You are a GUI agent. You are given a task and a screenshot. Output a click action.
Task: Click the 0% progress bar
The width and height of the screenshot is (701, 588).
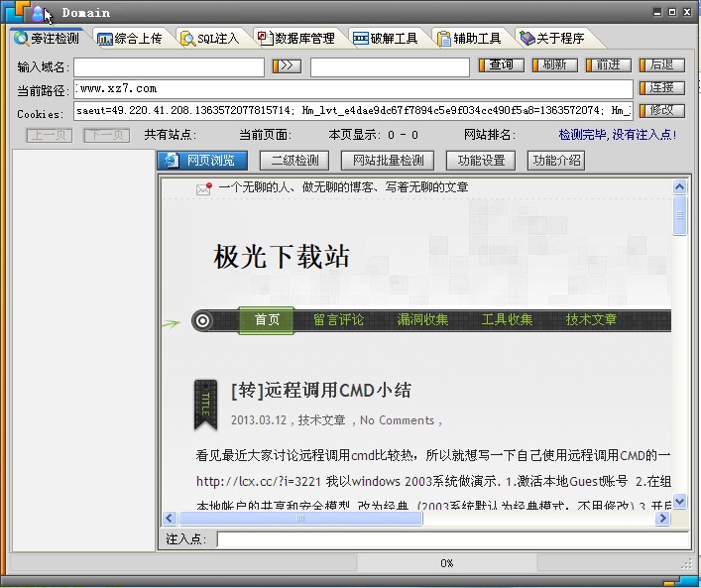pyautogui.click(x=446, y=563)
